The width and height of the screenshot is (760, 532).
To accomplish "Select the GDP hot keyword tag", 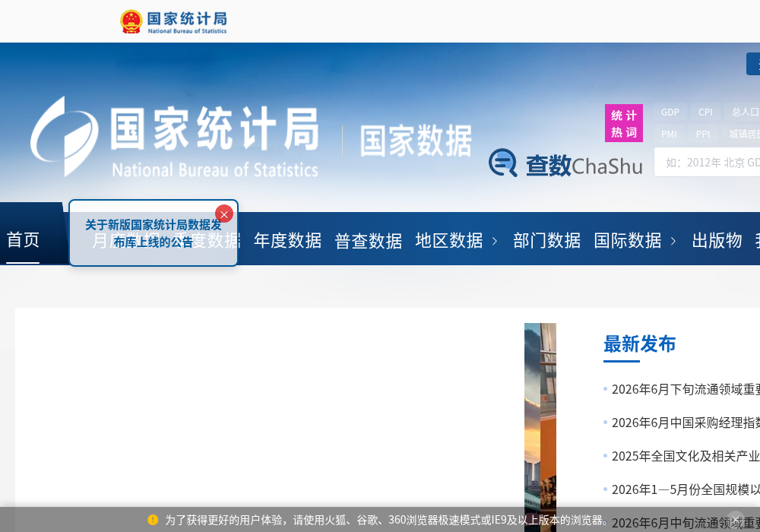I will [x=670, y=112].
